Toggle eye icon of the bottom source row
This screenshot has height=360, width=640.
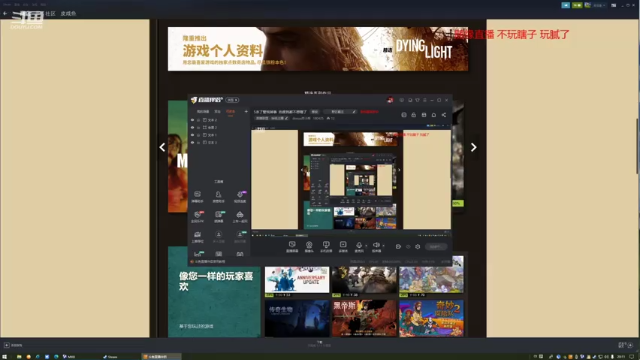192,142
